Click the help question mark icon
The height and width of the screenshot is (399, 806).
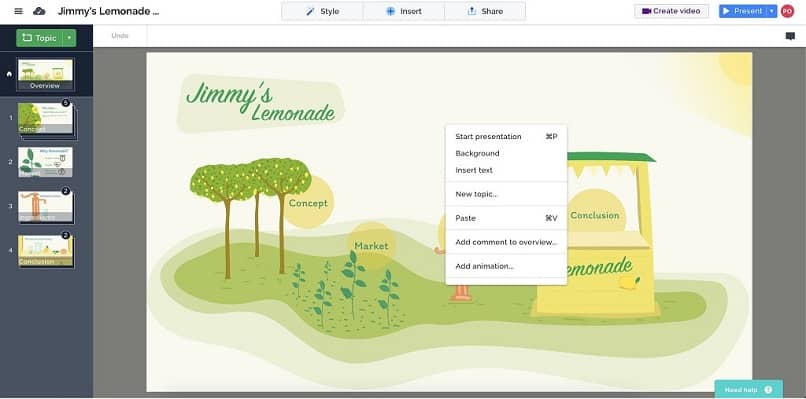click(x=768, y=390)
